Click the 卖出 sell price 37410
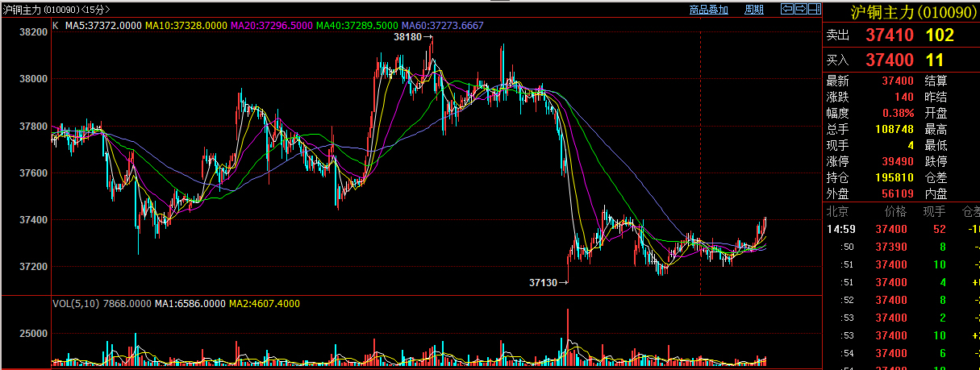Viewport: 980px width, 370px height. click(889, 35)
